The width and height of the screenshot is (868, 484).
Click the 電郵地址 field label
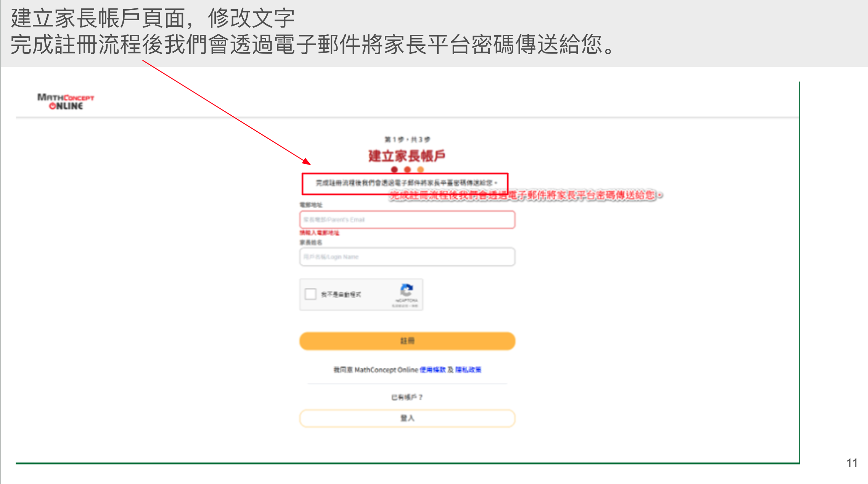[x=311, y=205]
